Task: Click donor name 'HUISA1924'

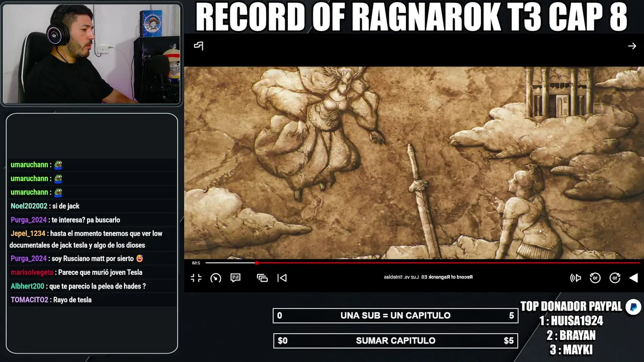Action: click(x=577, y=321)
